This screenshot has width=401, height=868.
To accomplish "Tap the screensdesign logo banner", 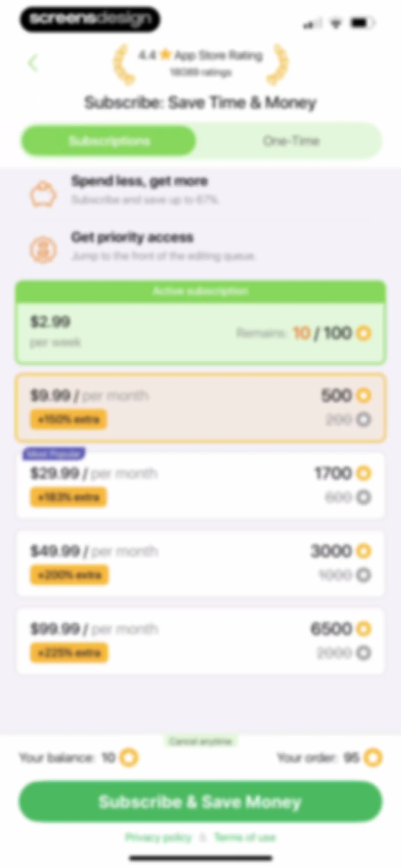I will click(x=89, y=19).
